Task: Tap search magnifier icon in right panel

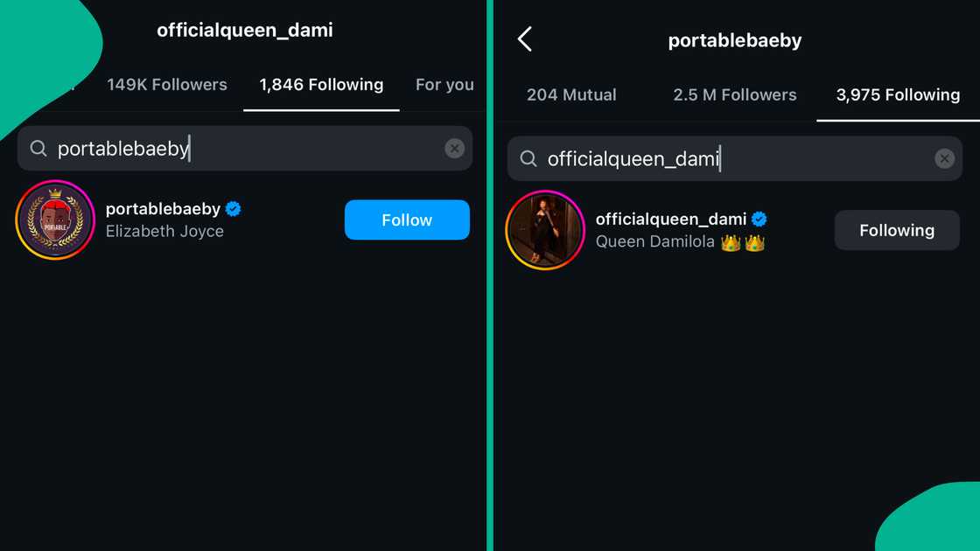Action: [528, 159]
